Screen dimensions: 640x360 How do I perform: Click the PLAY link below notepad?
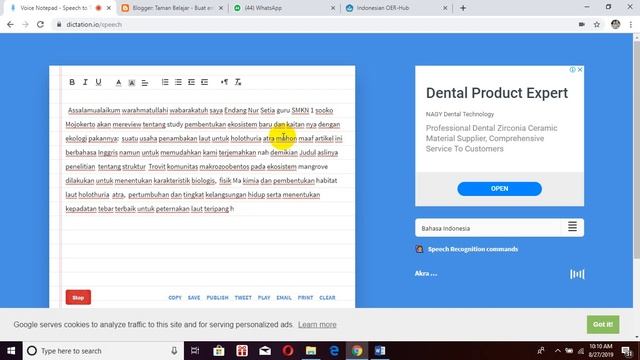(x=264, y=298)
